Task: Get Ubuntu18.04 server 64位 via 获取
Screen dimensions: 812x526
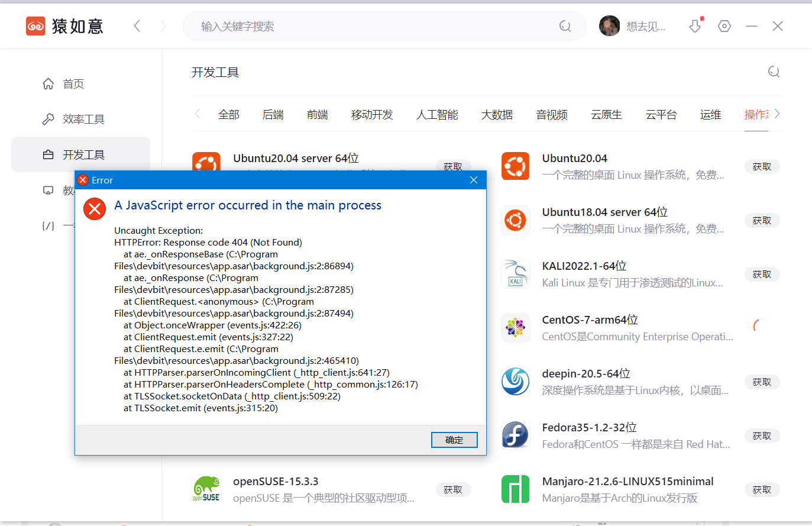Action: pos(762,221)
